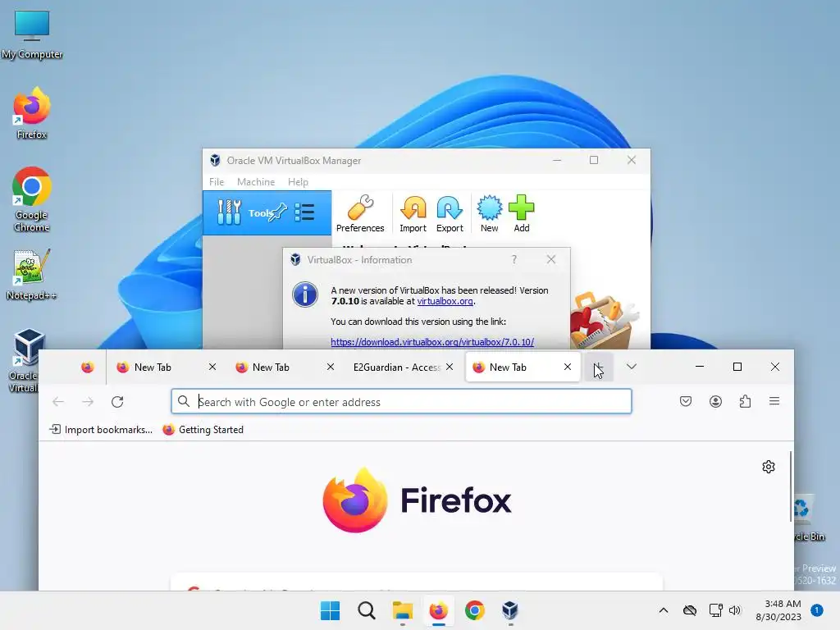The width and height of the screenshot is (840, 630).
Task: Open the notification badge in taskbar
Action: (x=817, y=610)
